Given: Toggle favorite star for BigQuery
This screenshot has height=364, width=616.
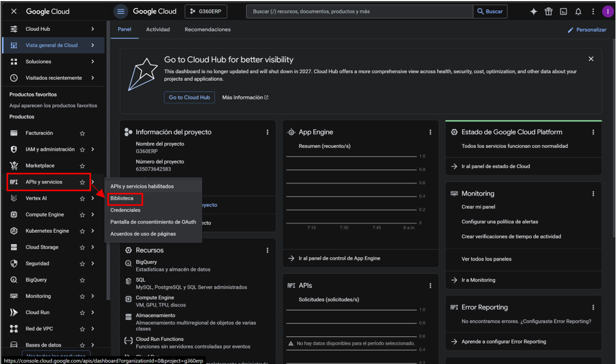Looking at the screenshot, I should click(82, 280).
